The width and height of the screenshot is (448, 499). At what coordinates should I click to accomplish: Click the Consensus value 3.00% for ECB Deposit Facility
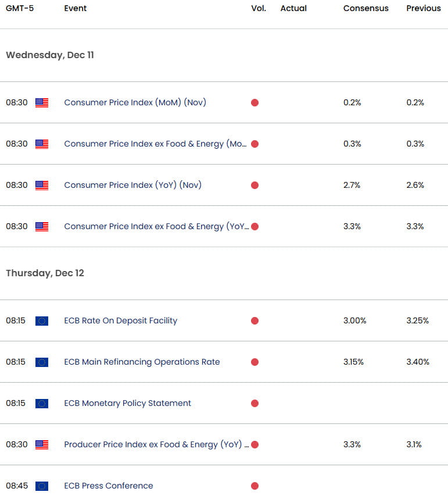tap(354, 320)
